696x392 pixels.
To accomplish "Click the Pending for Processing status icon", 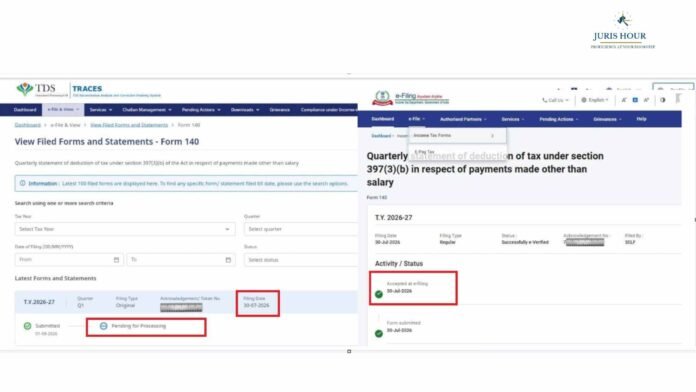I will tap(103, 326).
